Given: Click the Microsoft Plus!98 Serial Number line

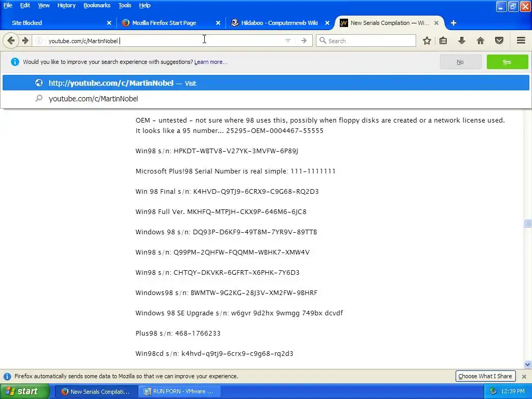Looking at the screenshot, I should coord(235,171).
